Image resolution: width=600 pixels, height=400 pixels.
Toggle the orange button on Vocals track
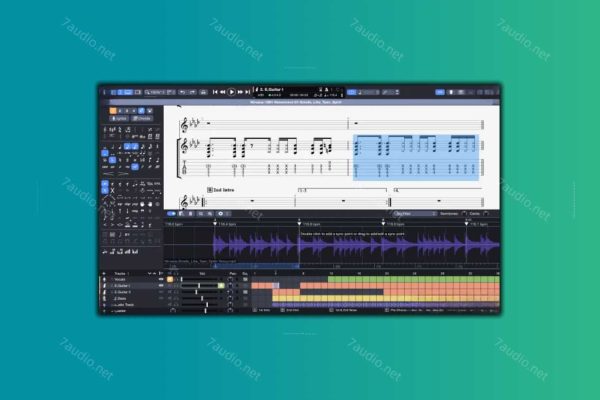coord(170,279)
